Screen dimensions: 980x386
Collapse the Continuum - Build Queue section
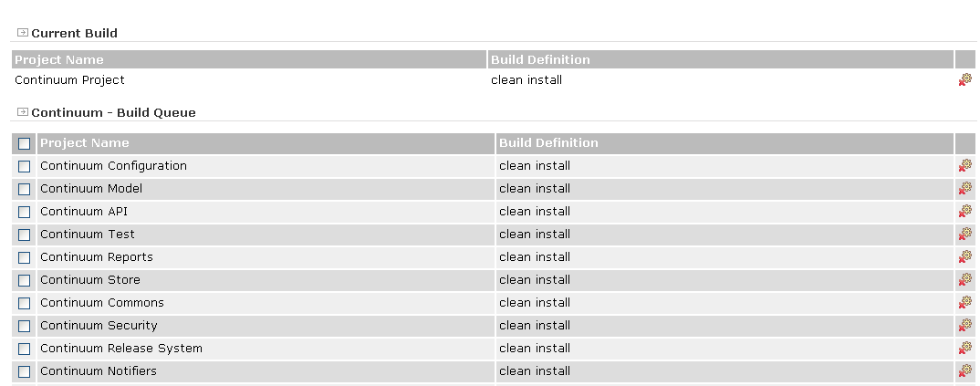tap(23, 112)
